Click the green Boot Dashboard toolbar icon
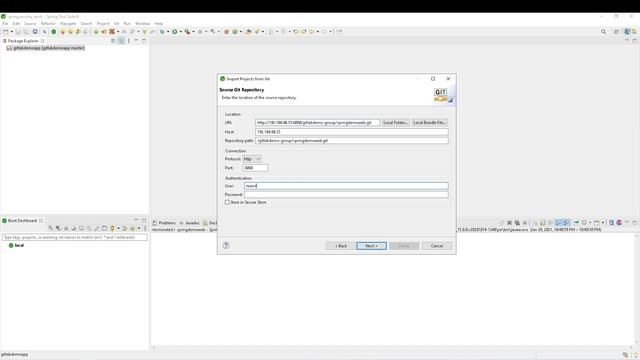This screenshot has width=640, height=360. click(x=53, y=31)
